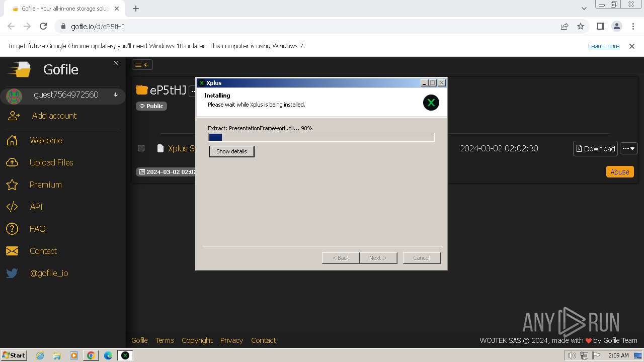Click the eP5tHJ folder icon
644x362 pixels.
(x=141, y=90)
